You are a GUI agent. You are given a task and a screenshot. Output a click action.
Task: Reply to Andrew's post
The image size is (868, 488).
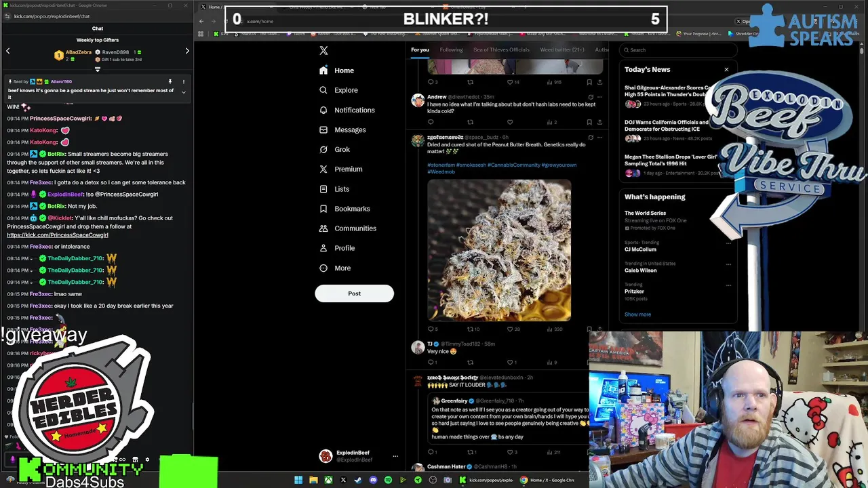[x=431, y=122]
